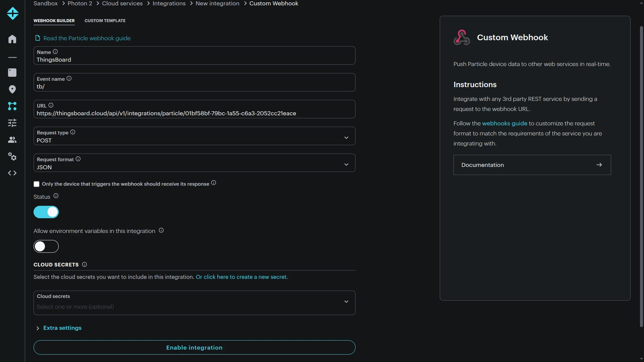Click the Custom Webhook breadcrumb text
Image resolution: width=644 pixels, height=362 pixels.
(x=274, y=3)
